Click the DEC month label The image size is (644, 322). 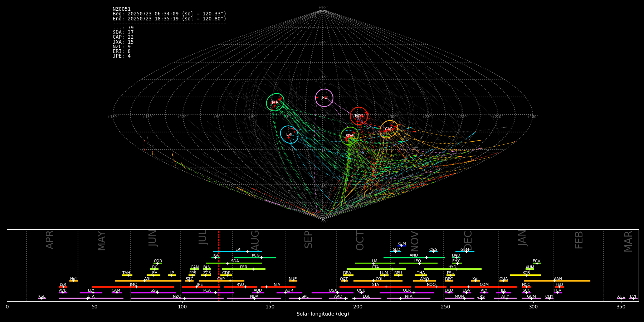[468, 240]
